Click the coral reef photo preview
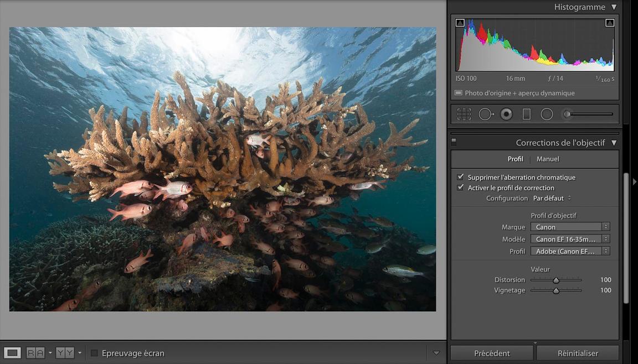This screenshot has height=364, width=638. pyautogui.click(x=223, y=169)
